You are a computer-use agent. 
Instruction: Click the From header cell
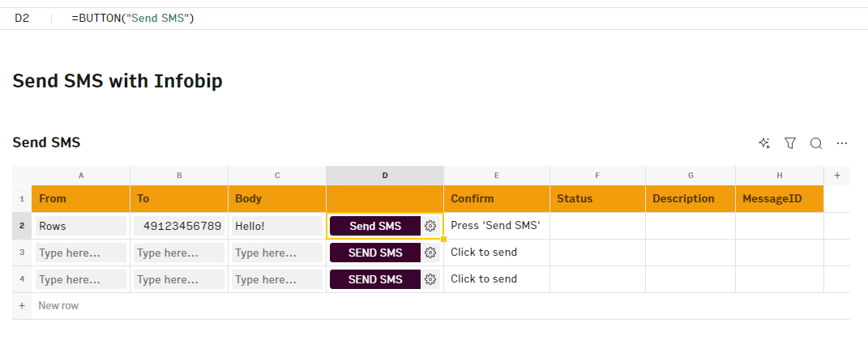point(81,198)
